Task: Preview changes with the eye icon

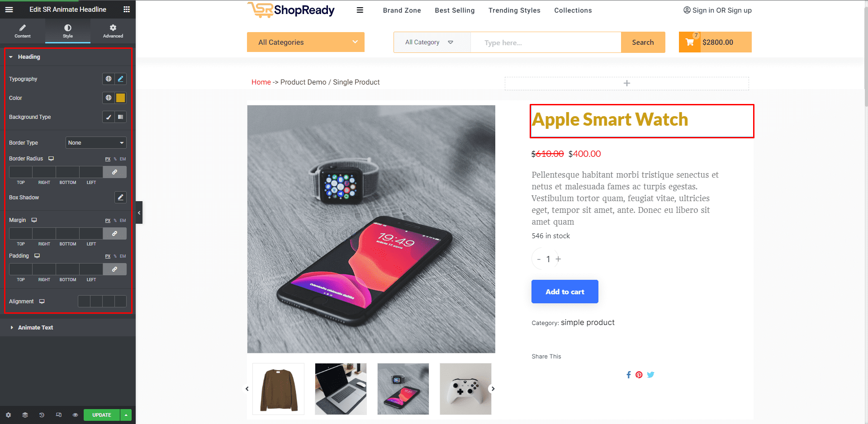Action: (x=75, y=415)
